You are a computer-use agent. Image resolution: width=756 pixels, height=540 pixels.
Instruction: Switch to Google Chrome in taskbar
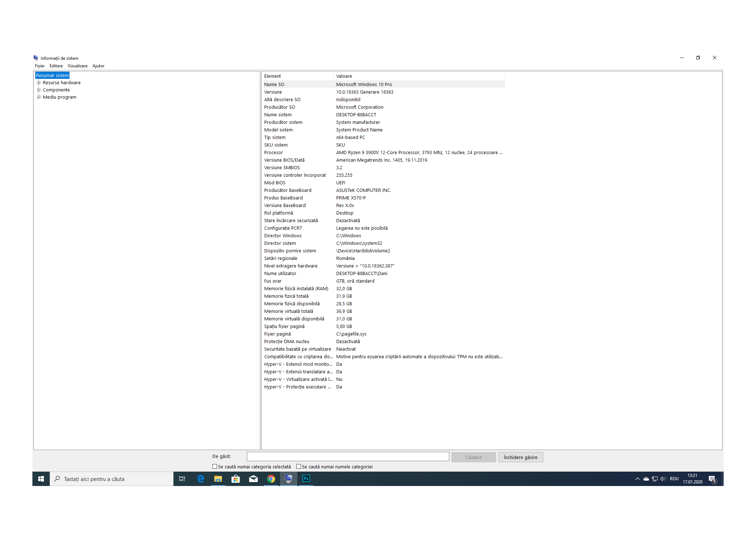(x=271, y=479)
